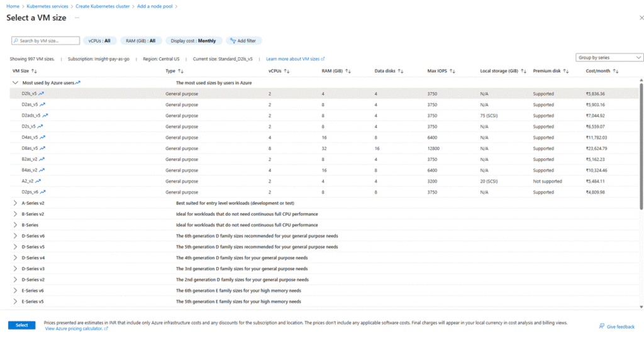Viewport: 644px width, 340px height.
Task: Click the ellipsis more options icon near title
Action: [x=77, y=18]
